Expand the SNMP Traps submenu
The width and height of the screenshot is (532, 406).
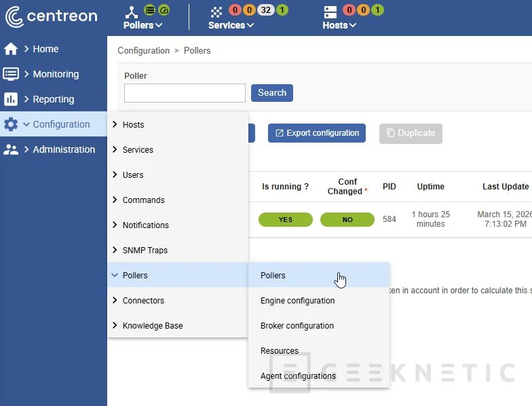pyautogui.click(x=178, y=250)
